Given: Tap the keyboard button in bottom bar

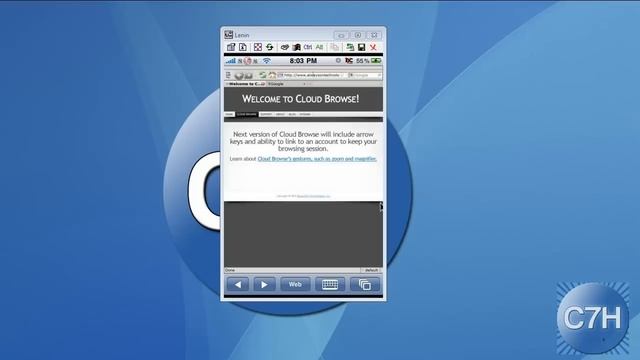Looking at the screenshot, I should point(330,284).
